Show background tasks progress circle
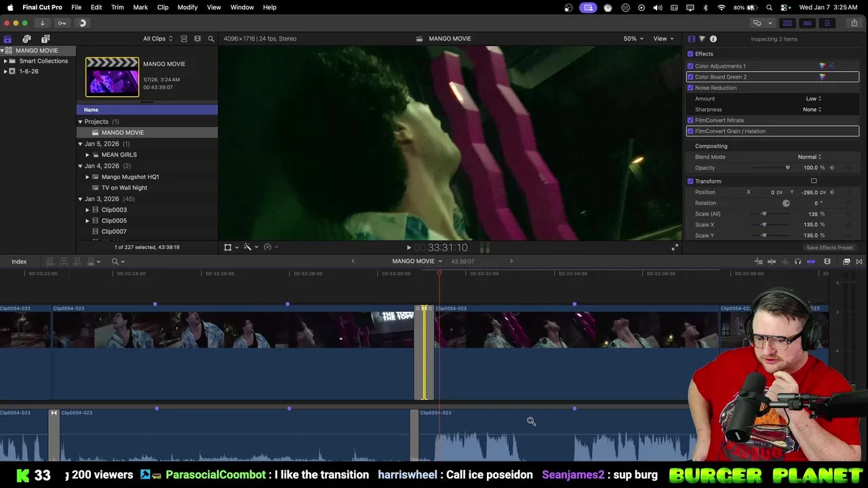Image resolution: width=868 pixels, height=488 pixels. (83, 23)
